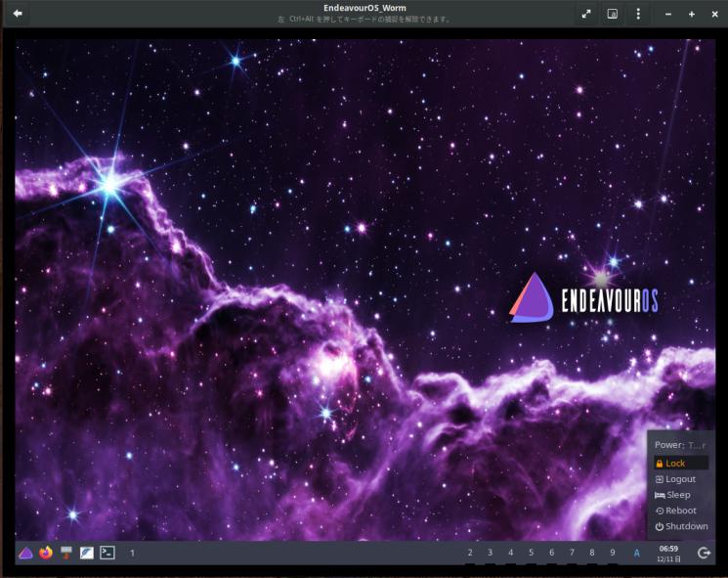Switch to workspace 9
Screen dimensions: 728x578
(x=612, y=553)
